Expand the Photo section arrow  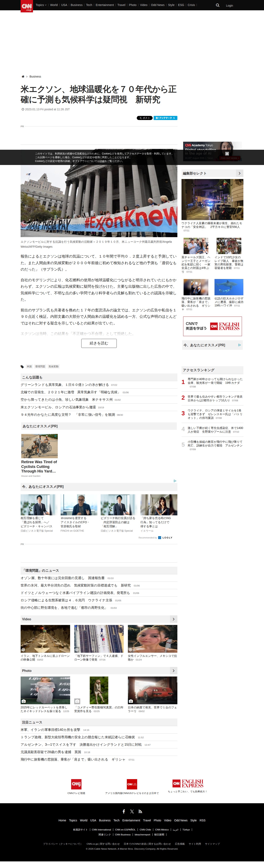click(173, 671)
